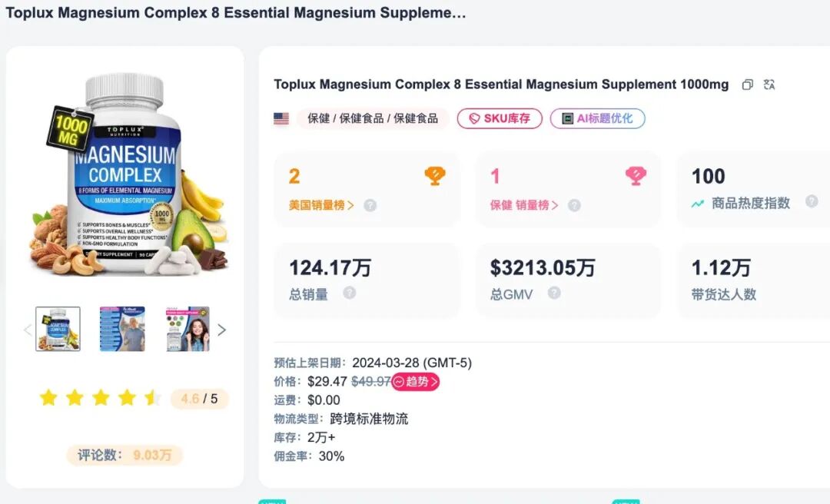Viewport: 830px width, 504px height.
Task: Click the AI标题优化 button
Action: [597, 118]
